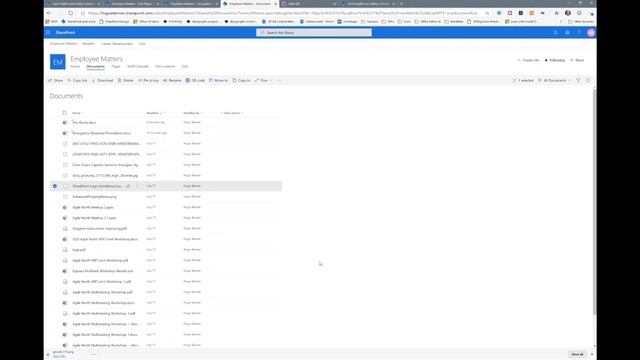Open the Modified column header dropdown
The width and height of the screenshot is (640, 360).
pyautogui.click(x=156, y=113)
